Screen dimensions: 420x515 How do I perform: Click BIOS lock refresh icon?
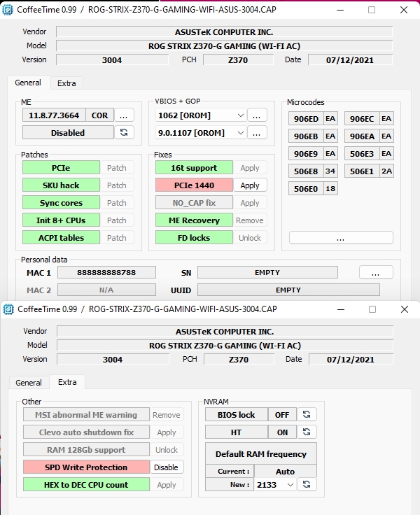[307, 414]
